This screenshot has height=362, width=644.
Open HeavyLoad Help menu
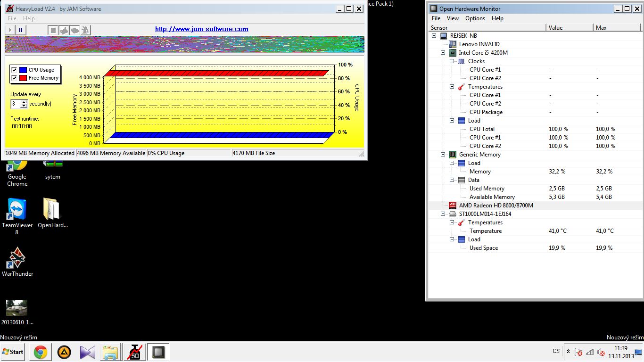click(29, 18)
